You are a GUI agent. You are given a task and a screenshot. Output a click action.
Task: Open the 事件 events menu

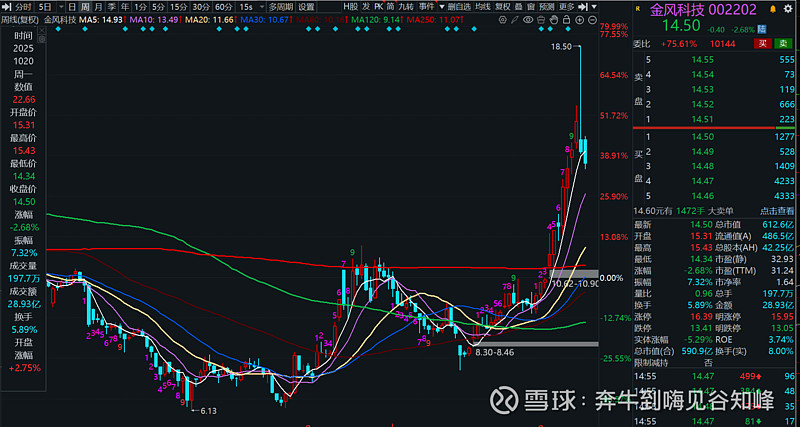click(x=427, y=7)
